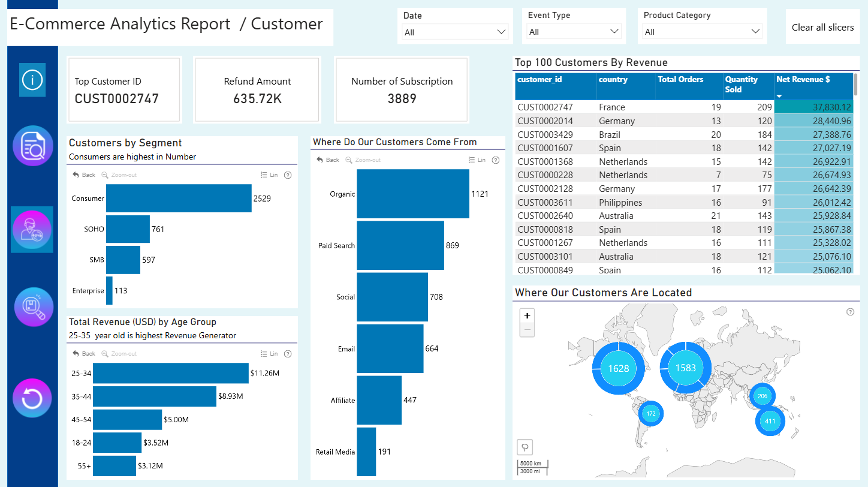868x487 pixels.
Task: Sort table by country column header
Action: 626,86
